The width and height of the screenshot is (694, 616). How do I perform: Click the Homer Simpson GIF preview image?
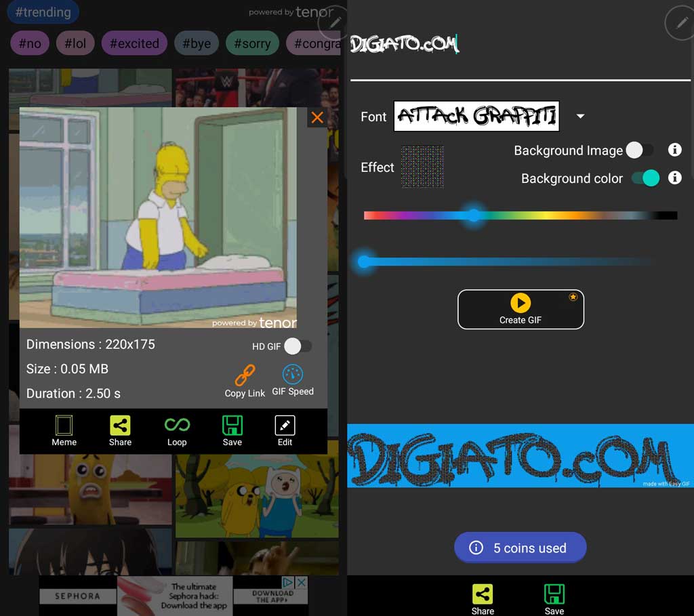tap(158, 218)
